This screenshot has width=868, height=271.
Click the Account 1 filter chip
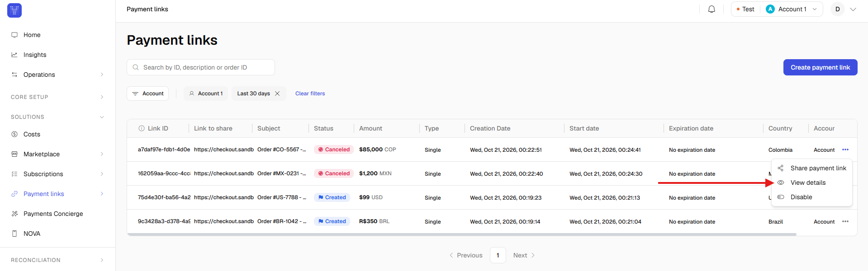[206, 93]
